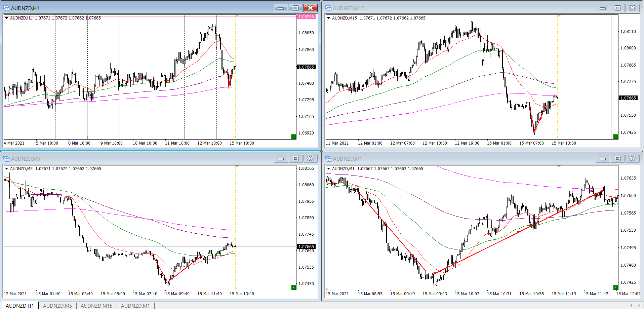This screenshot has width=644, height=309.
Task: Click the green square in the M5 chart
Action: tap(293, 287)
